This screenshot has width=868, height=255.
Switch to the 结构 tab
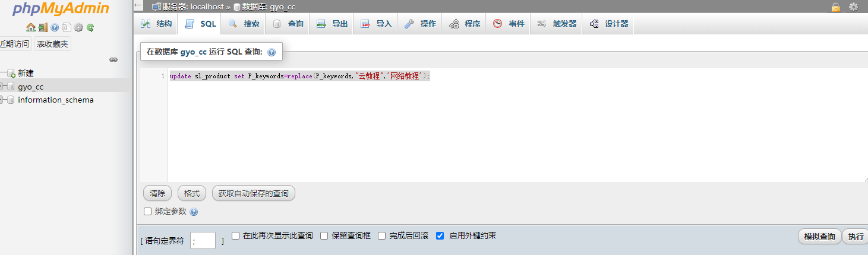coord(157,24)
